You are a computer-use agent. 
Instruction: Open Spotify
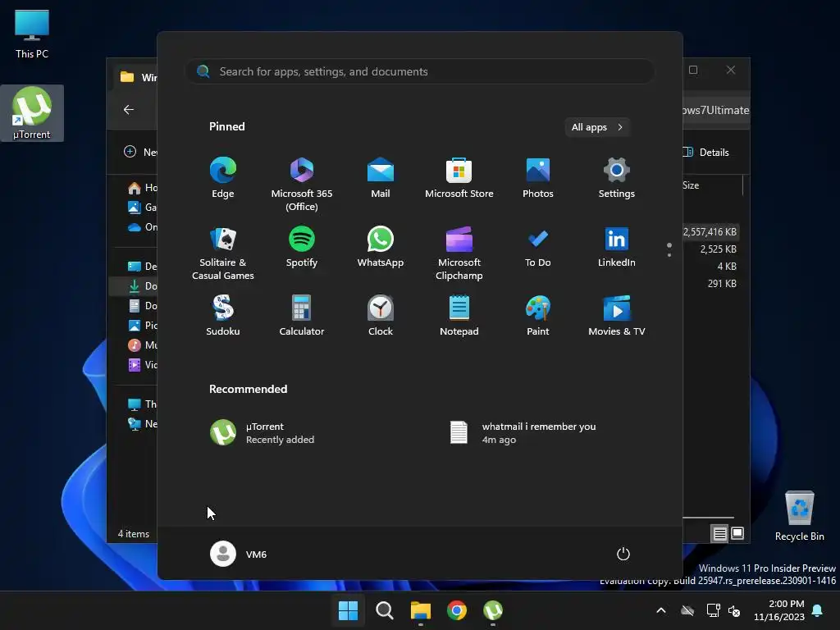coord(302,247)
